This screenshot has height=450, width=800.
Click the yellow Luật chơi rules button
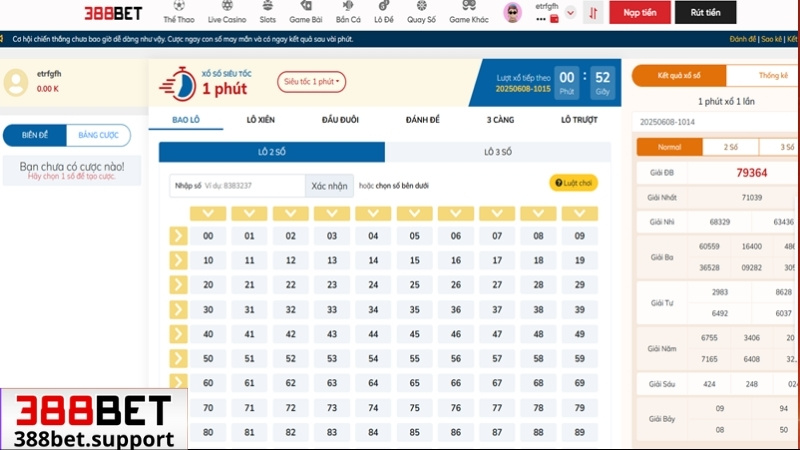[x=573, y=183]
